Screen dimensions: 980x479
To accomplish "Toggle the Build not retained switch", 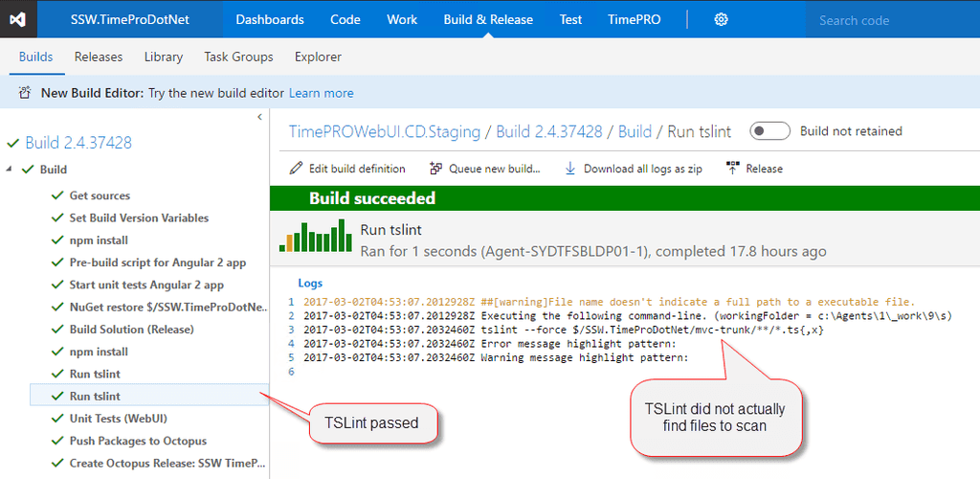I will point(769,131).
